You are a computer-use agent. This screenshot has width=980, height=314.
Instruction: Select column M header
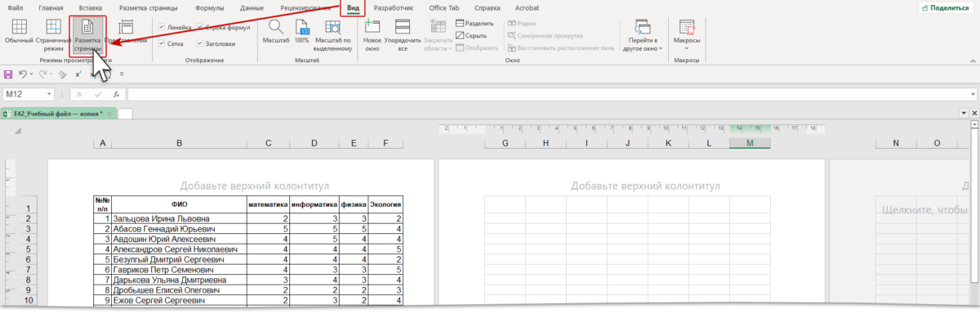751,144
